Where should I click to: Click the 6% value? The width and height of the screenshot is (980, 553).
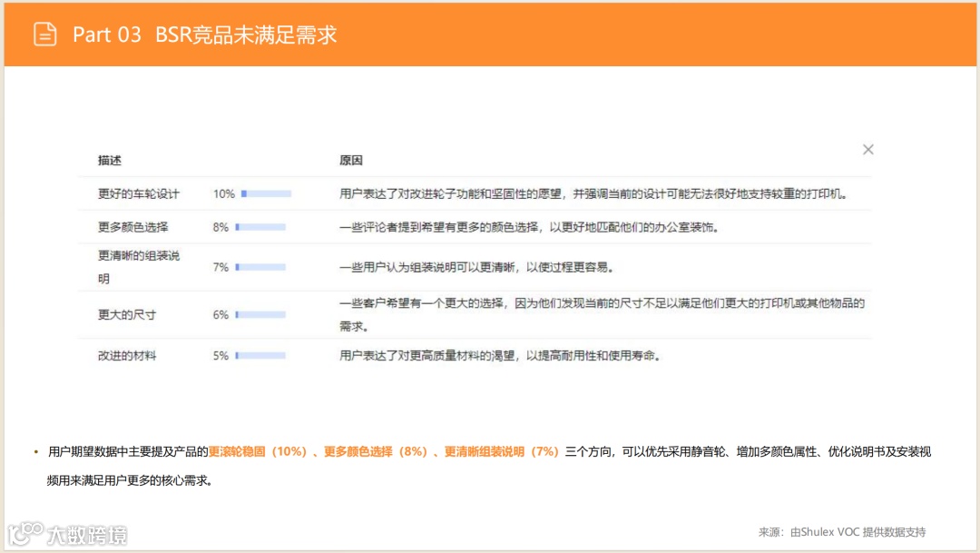(x=220, y=315)
